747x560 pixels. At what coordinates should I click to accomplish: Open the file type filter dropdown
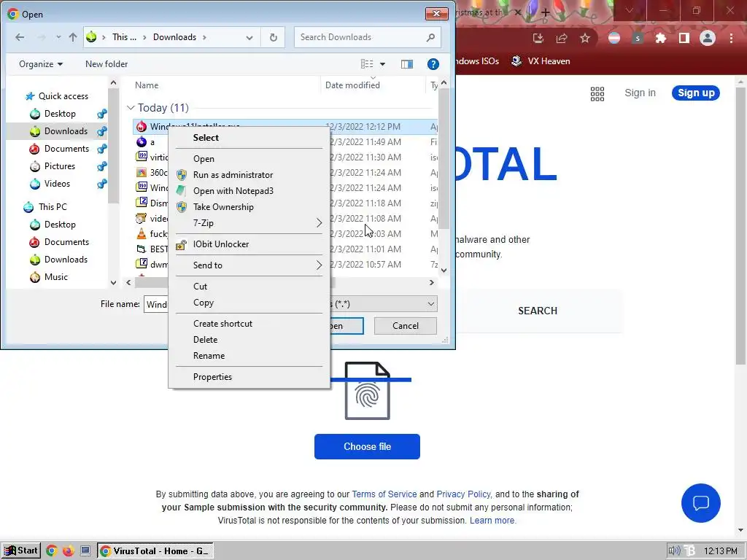pos(430,304)
